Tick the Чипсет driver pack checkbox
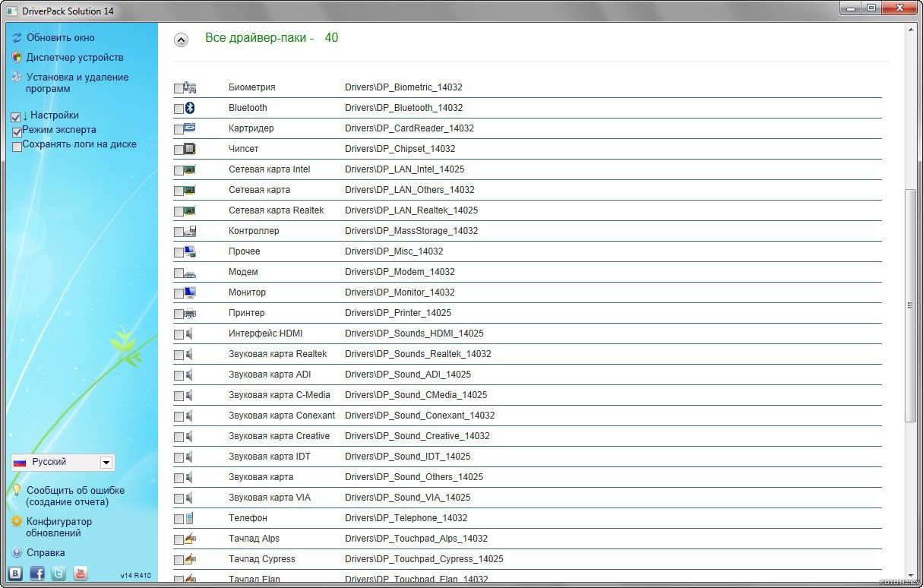 point(179,150)
